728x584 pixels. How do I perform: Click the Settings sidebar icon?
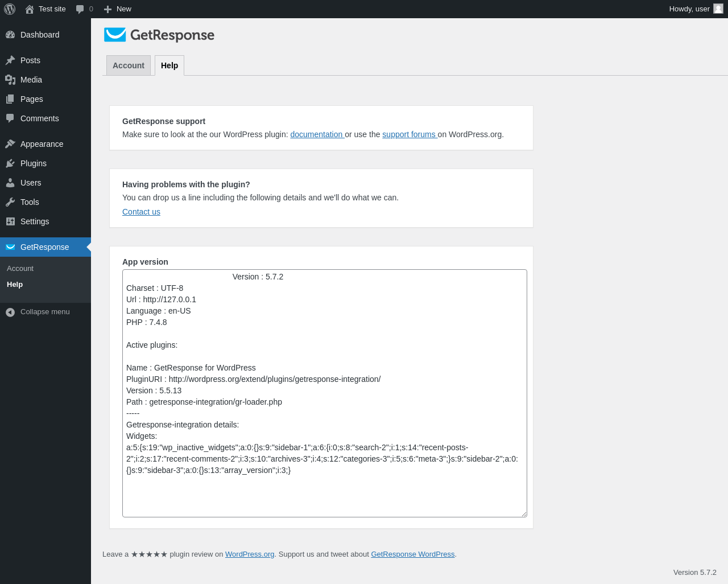click(x=10, y=221)
